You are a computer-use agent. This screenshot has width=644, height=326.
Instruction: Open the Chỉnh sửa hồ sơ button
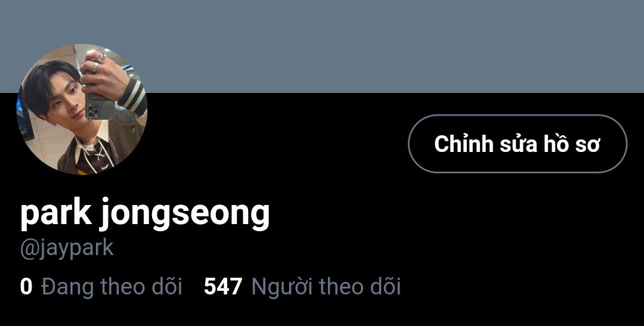point(518,144)
